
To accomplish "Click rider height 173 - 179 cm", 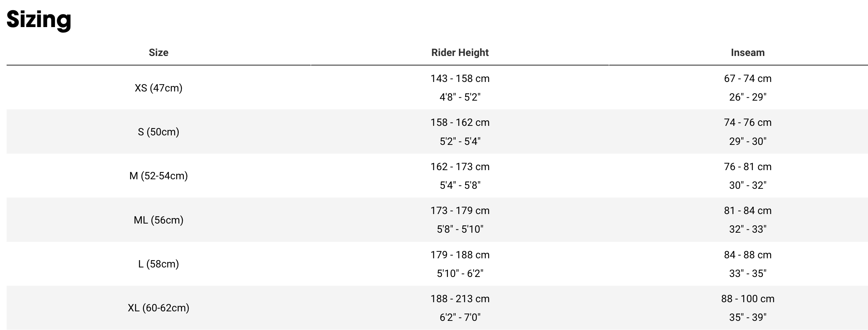I will click(x=460, y=211).
